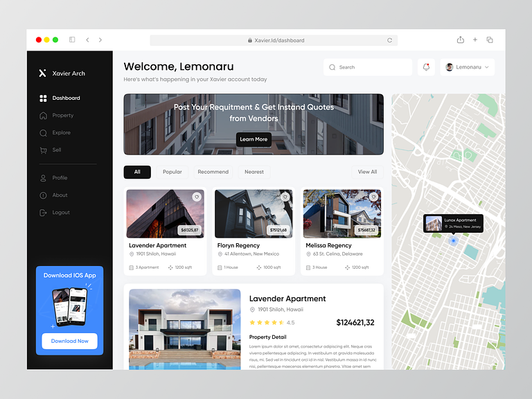Viewport: 532px width, 399px height.
Task: Favorite Floryn Regency card heart
Action: [x=285, y=197]
